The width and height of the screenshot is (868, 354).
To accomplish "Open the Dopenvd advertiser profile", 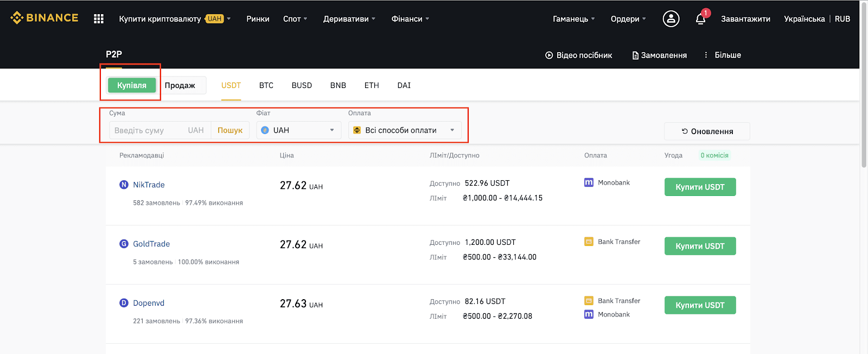I will coord(149,303).
